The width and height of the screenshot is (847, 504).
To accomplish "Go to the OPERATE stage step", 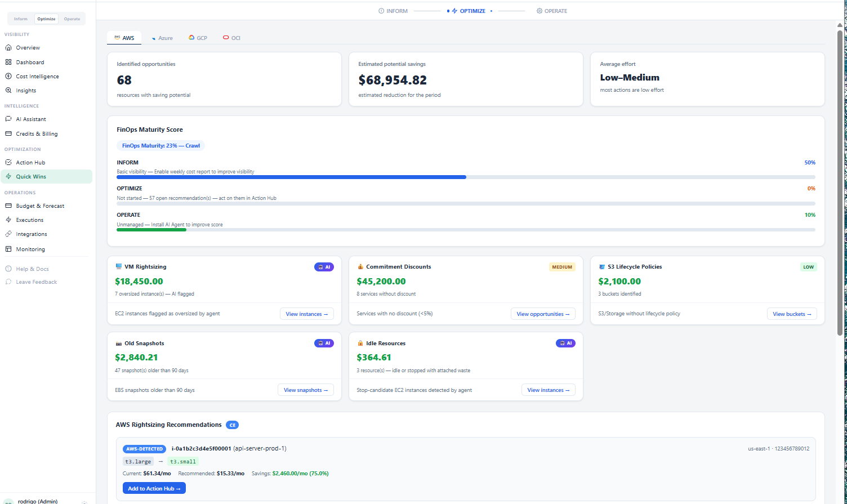I will (552, 11).
